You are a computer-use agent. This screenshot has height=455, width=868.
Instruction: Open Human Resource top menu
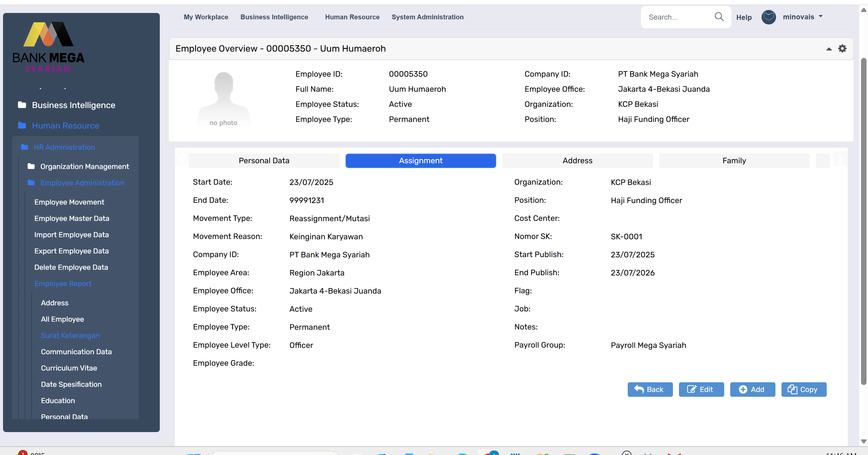pos(352,17)
